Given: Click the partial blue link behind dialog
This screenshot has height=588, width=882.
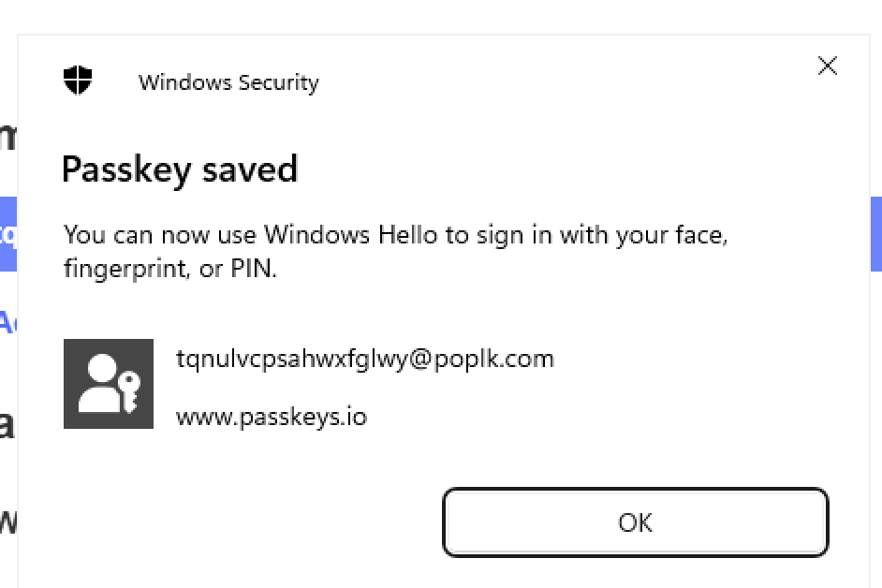Looking at the screenshot, I should pos(8,322).
